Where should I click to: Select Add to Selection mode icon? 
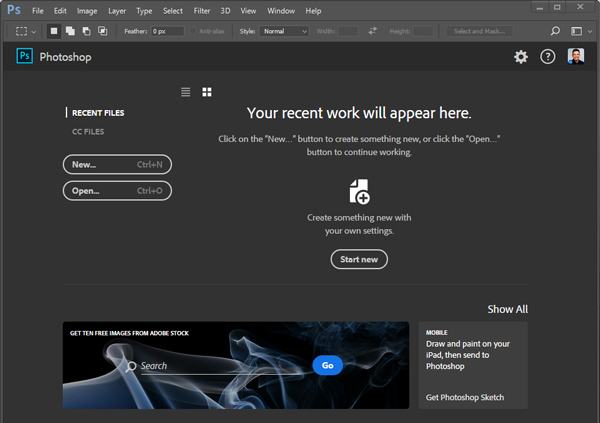coord(70,31)
